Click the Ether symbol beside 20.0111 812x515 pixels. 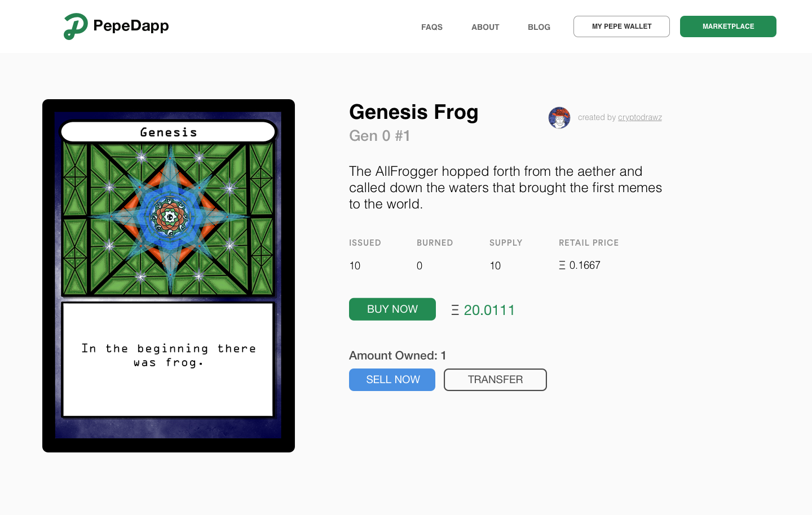(455, 310)
